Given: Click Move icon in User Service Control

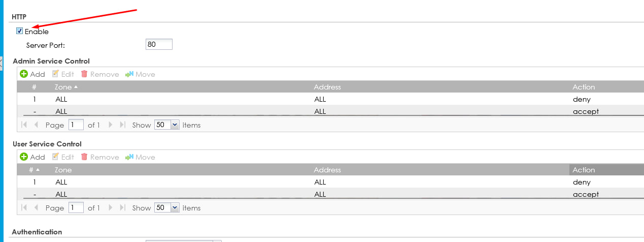Looking at the screenshot, I should [x=129, y=157].
